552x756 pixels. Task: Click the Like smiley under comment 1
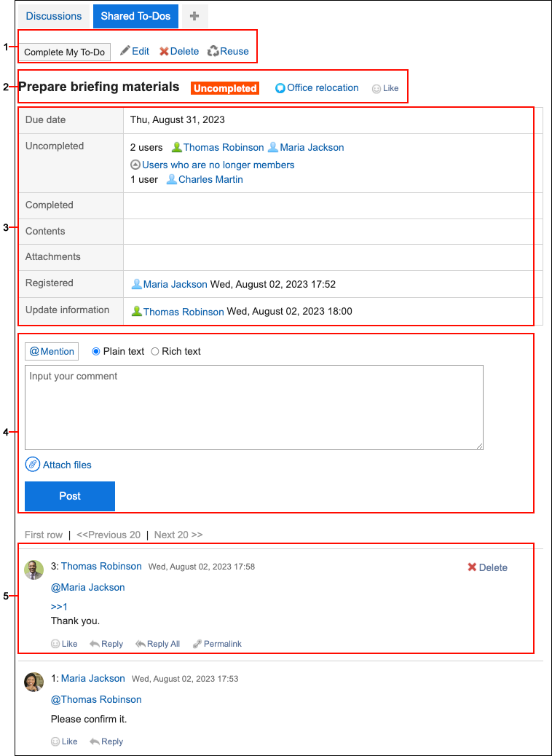(55, 741)
